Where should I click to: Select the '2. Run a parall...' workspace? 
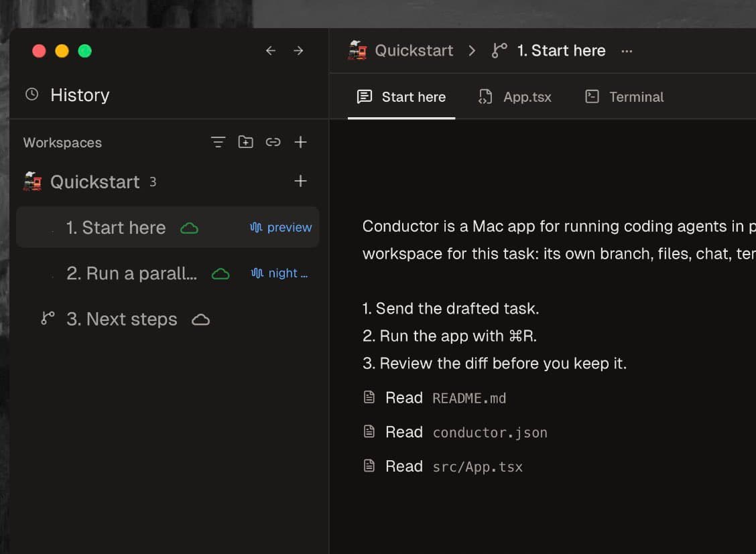[168, 273]
